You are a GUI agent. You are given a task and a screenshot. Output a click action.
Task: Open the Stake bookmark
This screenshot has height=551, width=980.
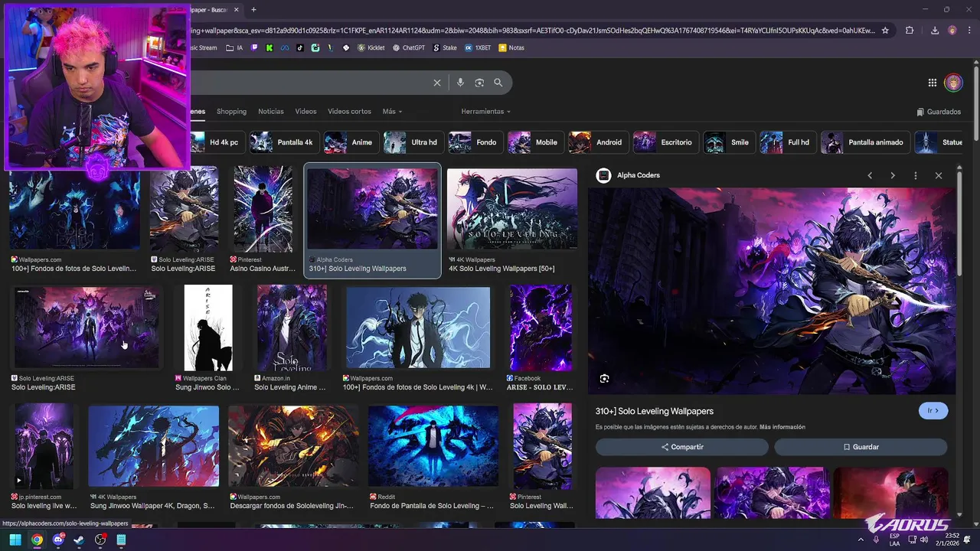tap(445, 47)
